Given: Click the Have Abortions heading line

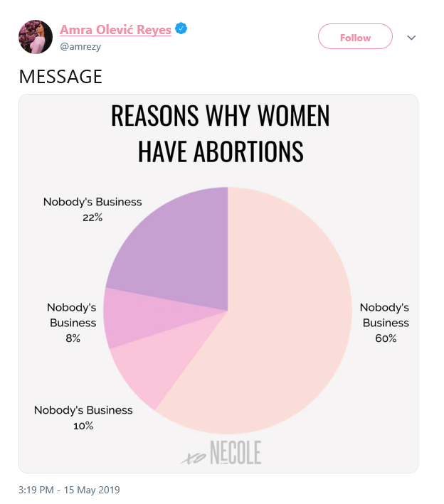Looking at the screenshot, I should coord(221,151).
